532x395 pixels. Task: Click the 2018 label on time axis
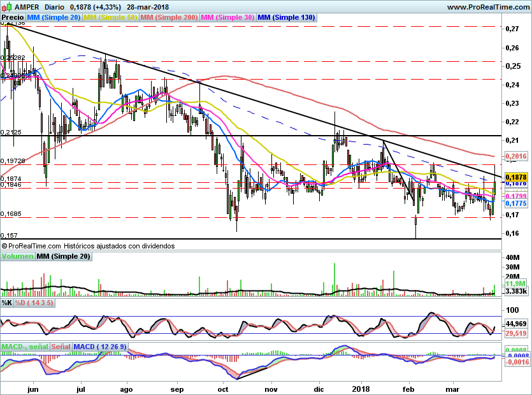(361, 389)
